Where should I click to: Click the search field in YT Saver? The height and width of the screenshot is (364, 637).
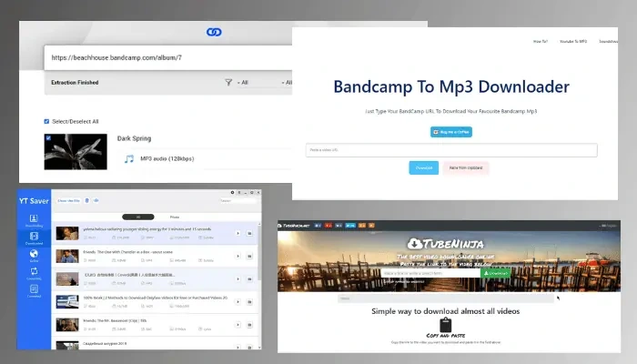click(x=238, y=201)
